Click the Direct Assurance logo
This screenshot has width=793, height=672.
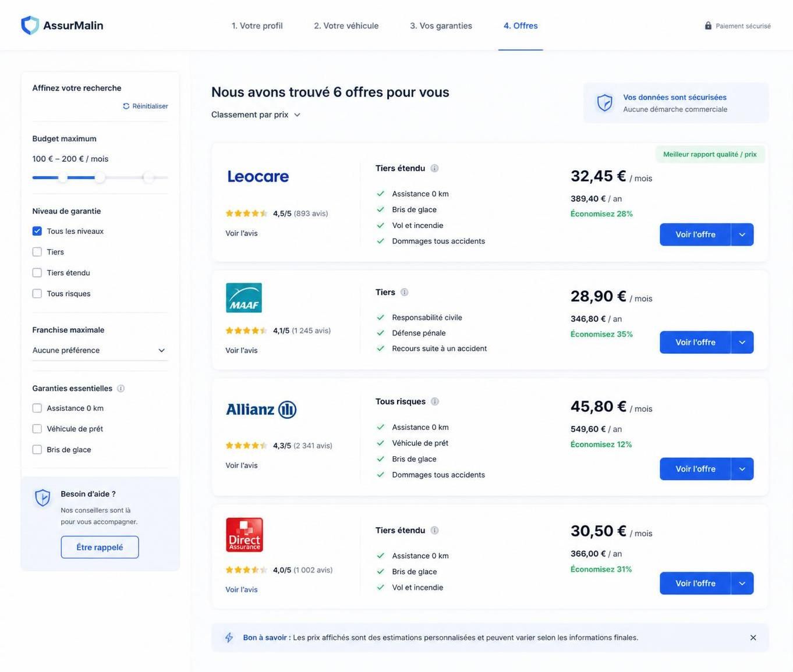point(244,535)
